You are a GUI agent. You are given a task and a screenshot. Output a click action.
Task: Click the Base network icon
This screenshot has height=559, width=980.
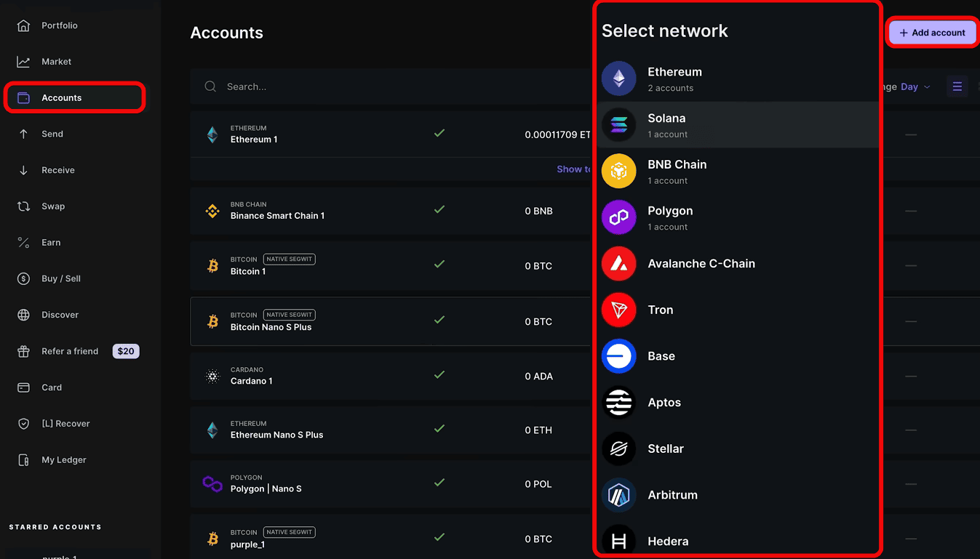pos(618,356)
